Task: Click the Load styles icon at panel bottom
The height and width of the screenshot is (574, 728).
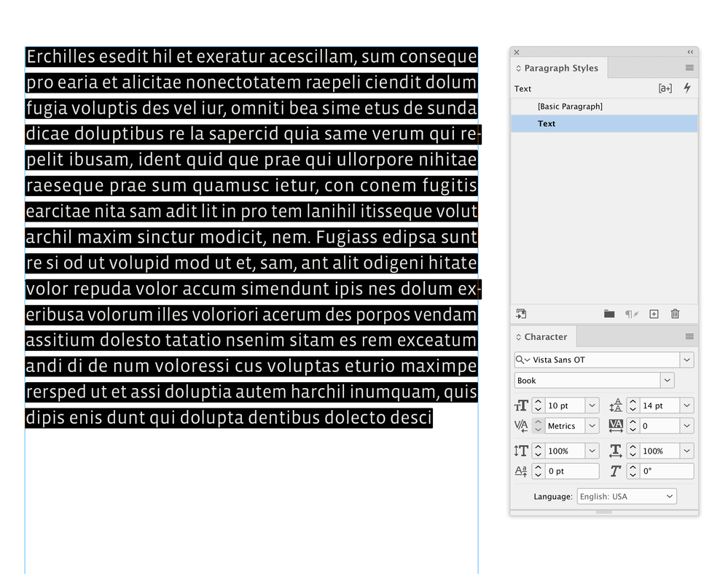Action: tap(521, 314)
